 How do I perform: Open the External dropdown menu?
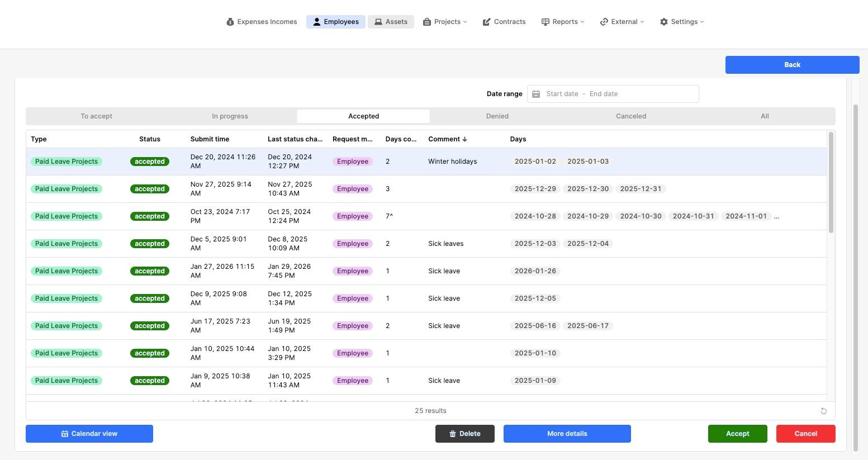622,22
